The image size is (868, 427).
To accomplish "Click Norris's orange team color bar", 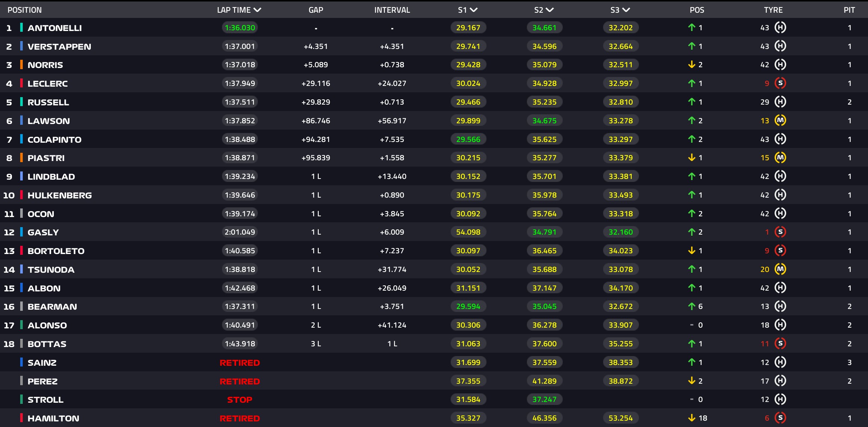I will click(21, 65).
